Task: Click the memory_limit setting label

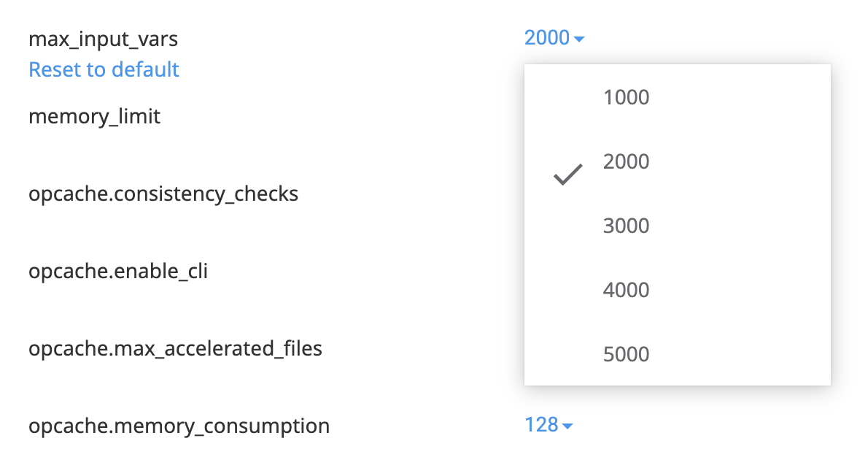Action: click(94, 115)
